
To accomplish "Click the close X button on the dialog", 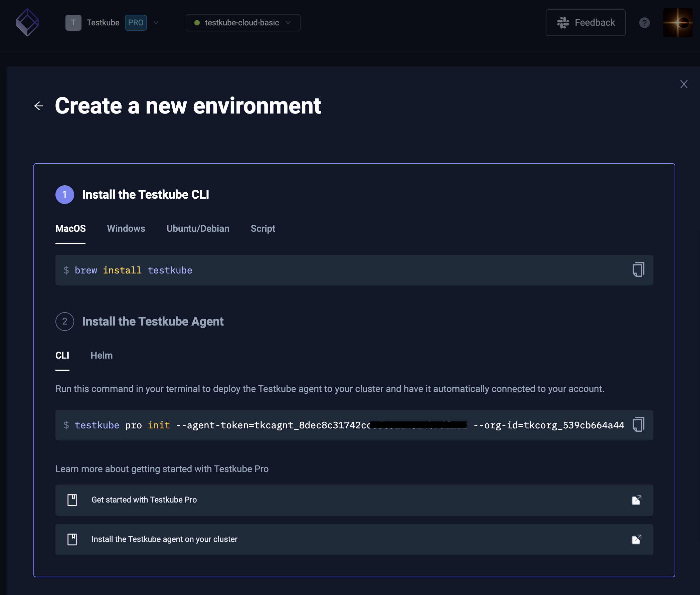I will coord(684,84).
